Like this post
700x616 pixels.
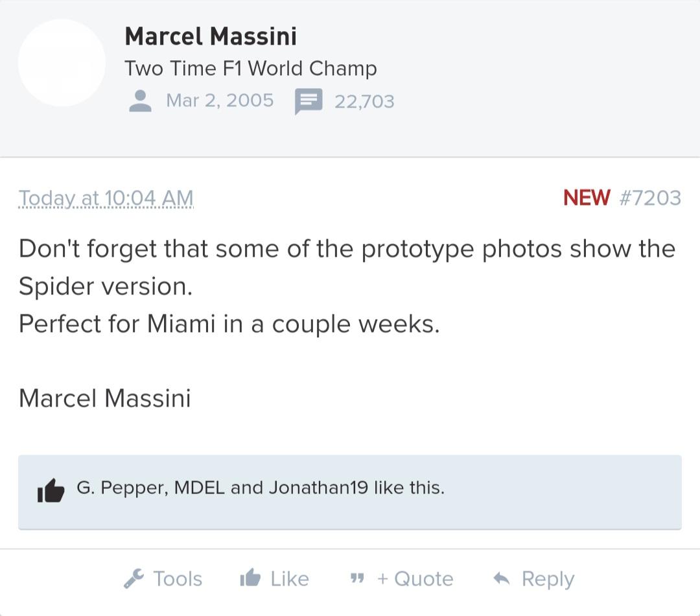275,578
